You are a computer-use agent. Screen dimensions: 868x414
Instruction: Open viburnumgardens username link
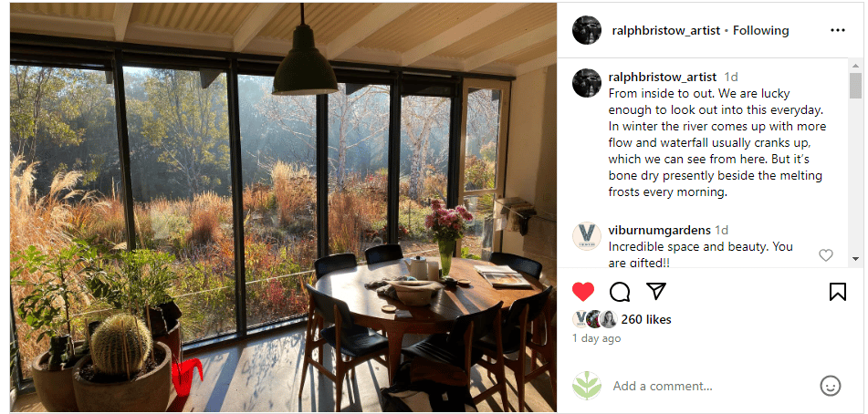(x=659, y=230)
